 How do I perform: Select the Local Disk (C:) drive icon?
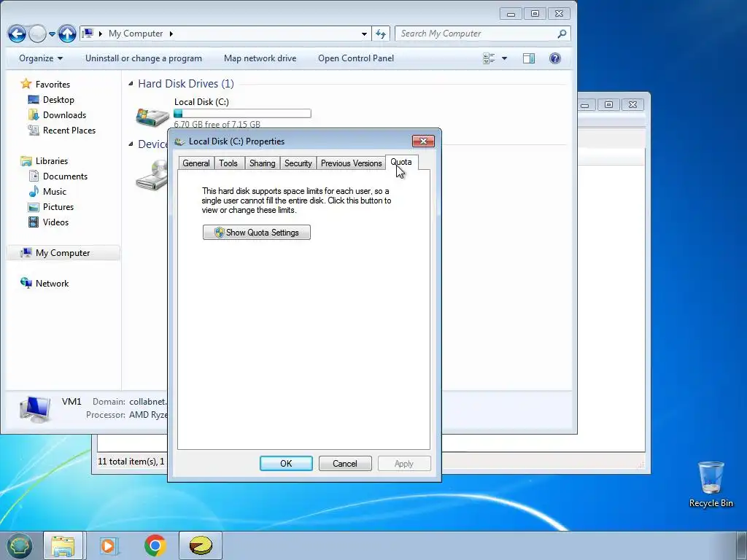[152, 116]
